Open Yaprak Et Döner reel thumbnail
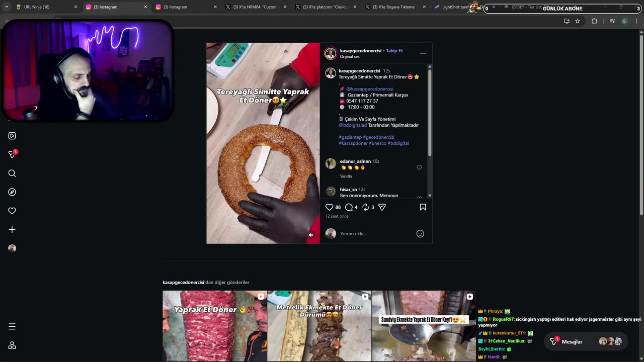The height and width of the screenshot is (362, 644). 215,326
